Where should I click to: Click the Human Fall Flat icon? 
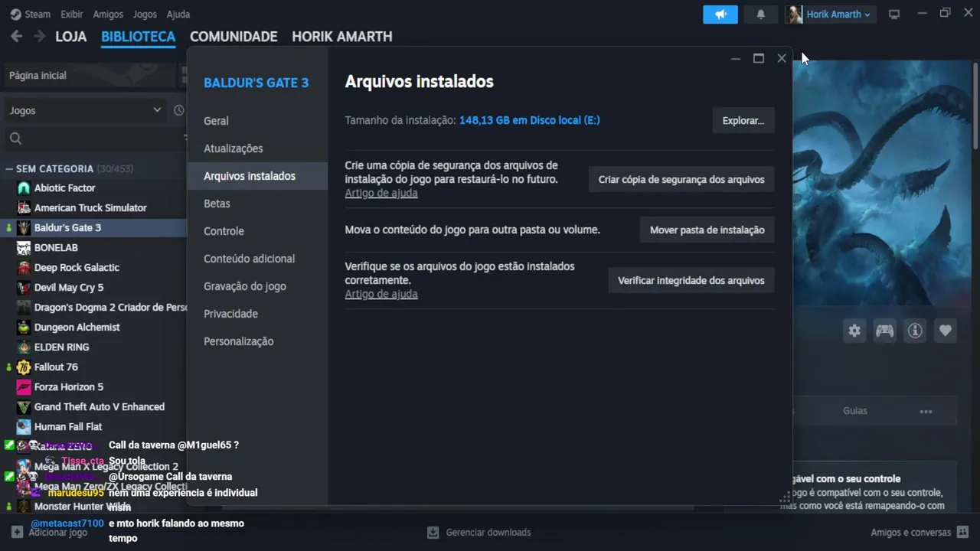coord(24,426)
